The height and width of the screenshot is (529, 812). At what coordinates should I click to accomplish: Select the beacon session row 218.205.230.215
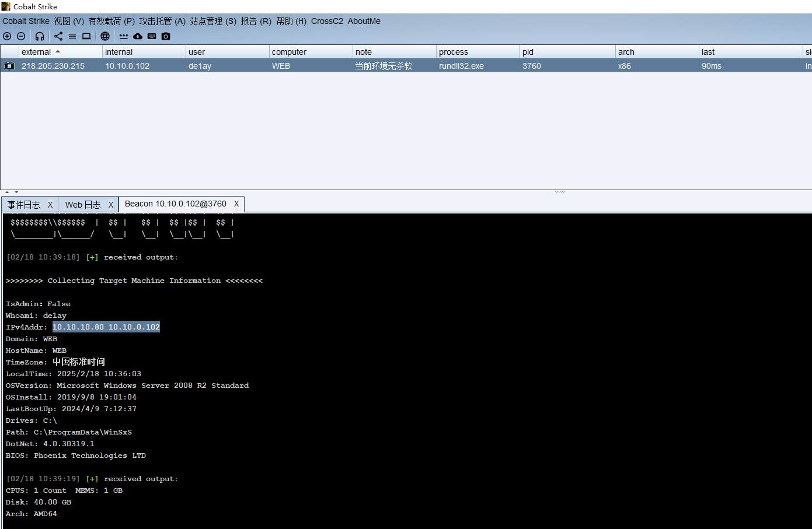53,66
